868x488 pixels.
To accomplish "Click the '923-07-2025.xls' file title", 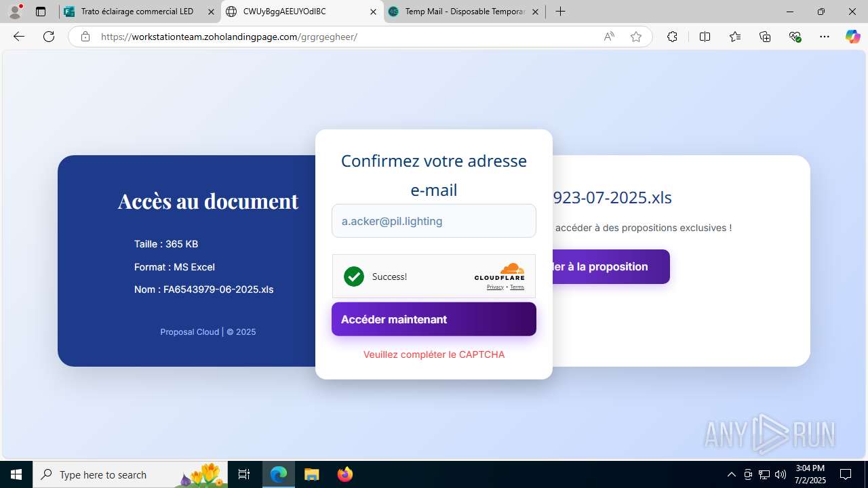I will (x=612, y=198).
